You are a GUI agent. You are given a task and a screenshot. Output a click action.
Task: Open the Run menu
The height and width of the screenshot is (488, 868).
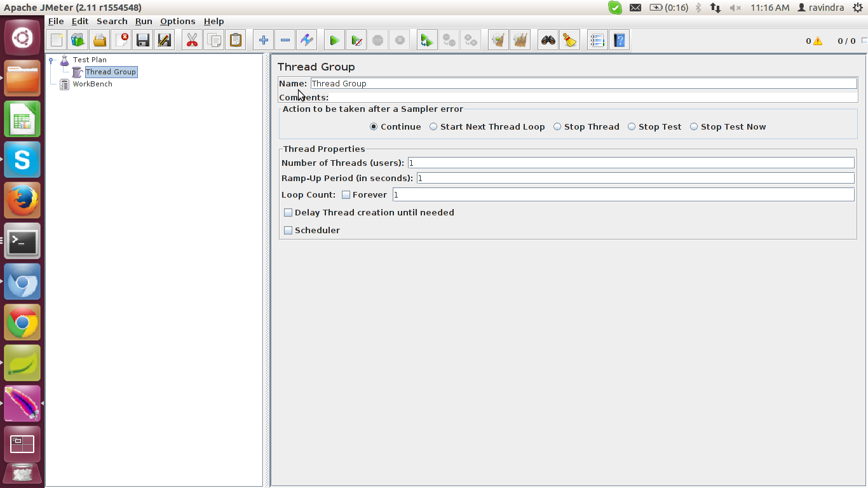(x=144, y=21)
